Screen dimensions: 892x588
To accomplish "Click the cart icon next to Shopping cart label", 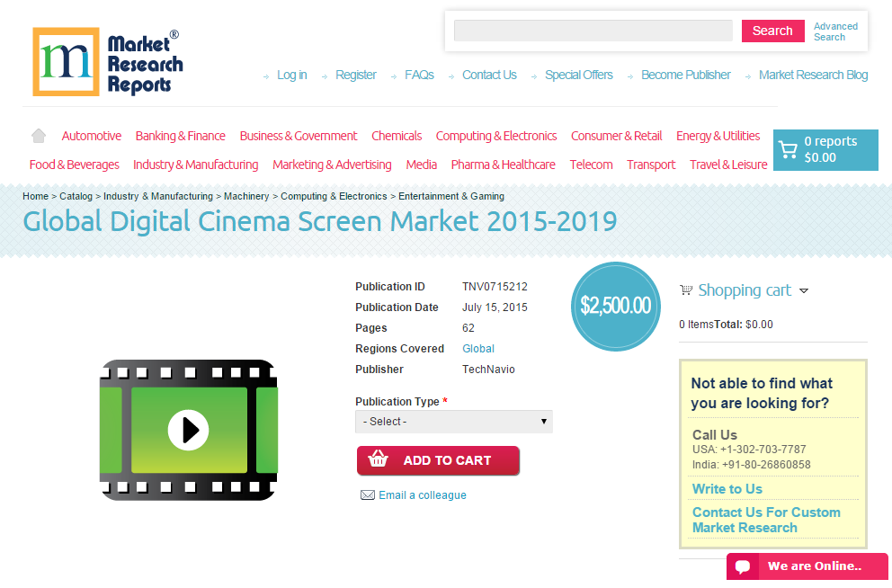I will (687, 290).
